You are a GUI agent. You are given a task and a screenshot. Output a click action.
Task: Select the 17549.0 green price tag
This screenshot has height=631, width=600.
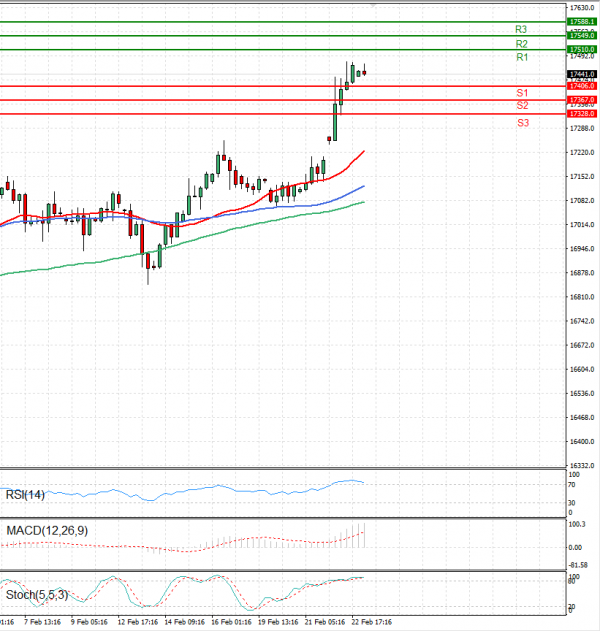coord(582,35)
